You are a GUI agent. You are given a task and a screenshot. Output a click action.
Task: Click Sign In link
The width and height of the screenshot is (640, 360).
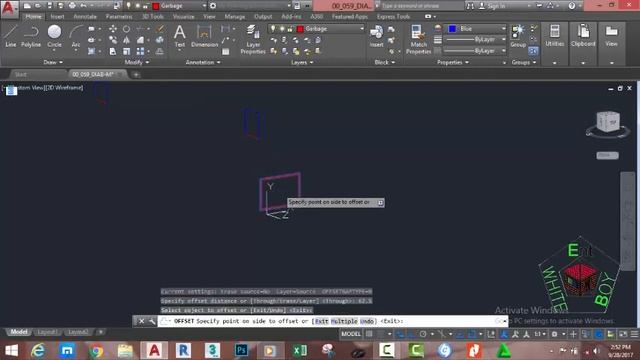[496, 6]
